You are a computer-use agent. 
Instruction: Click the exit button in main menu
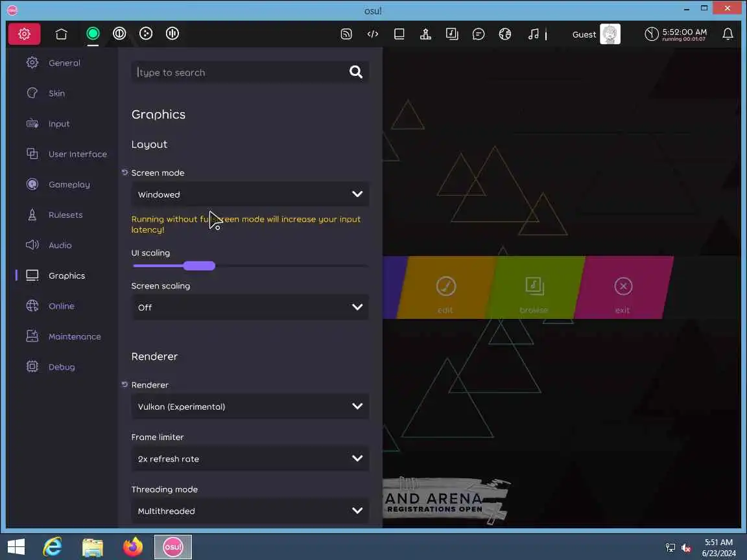click(622, 288)
